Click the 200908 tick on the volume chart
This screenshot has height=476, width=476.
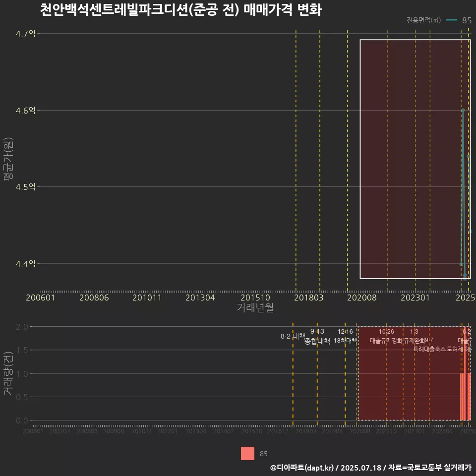pos(114,431)
